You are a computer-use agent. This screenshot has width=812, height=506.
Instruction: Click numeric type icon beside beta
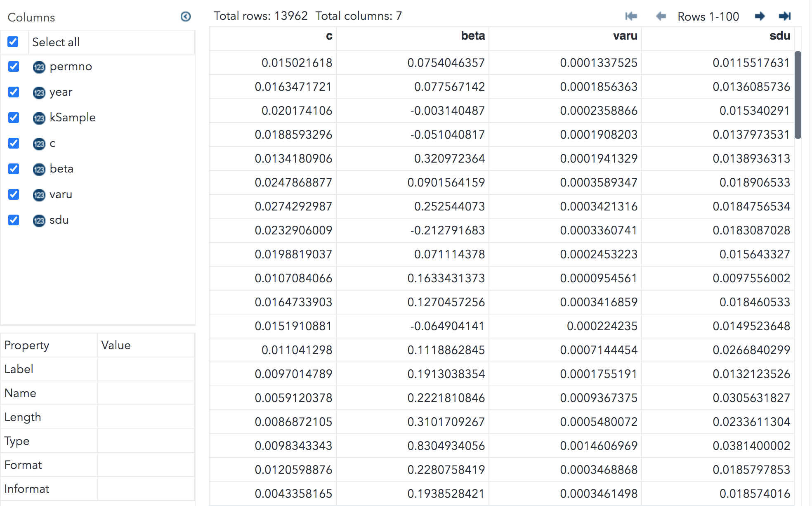pyautogui.click(x=39, y=170)
